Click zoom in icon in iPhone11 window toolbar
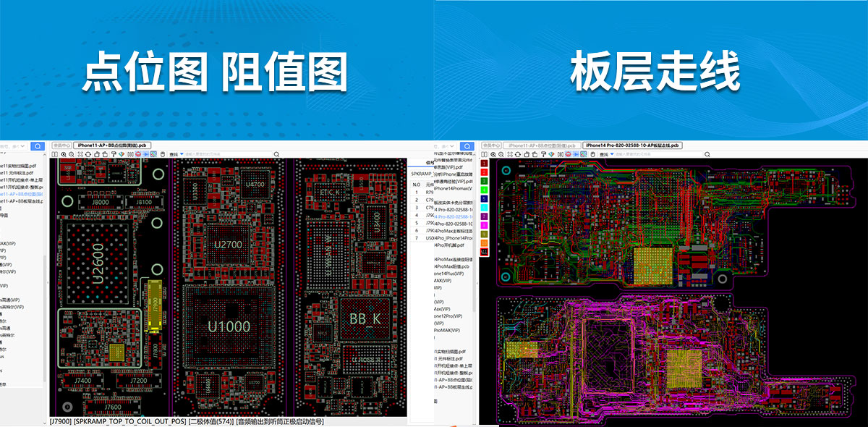Viewport: 868px width, 427px height. click(64, 154)
